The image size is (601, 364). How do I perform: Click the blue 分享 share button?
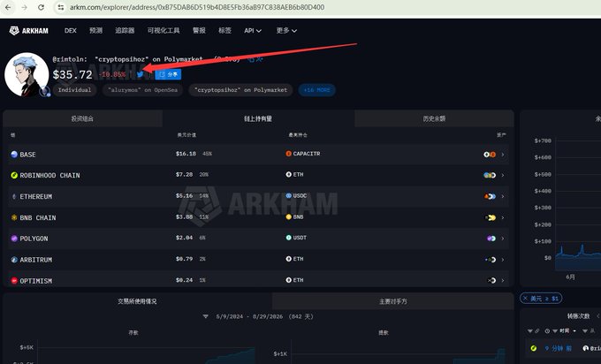pyautogui.click(x=168, y=74)
